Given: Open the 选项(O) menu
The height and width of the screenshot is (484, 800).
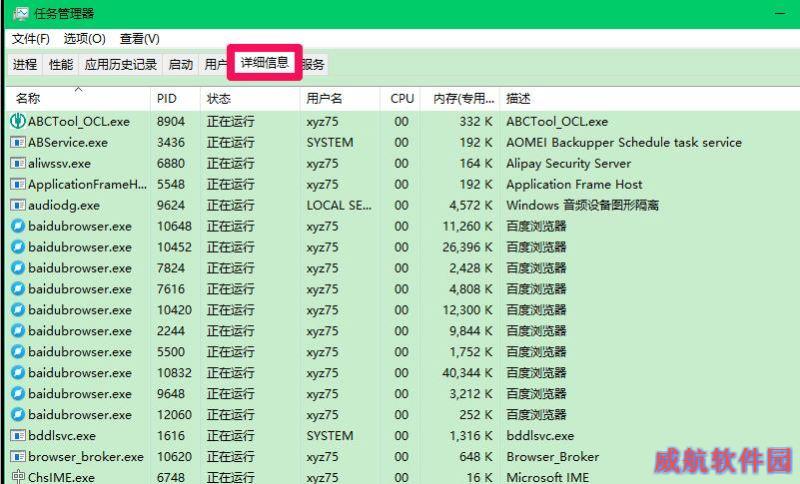Looking at the screenshot, I should pos(85,39).
